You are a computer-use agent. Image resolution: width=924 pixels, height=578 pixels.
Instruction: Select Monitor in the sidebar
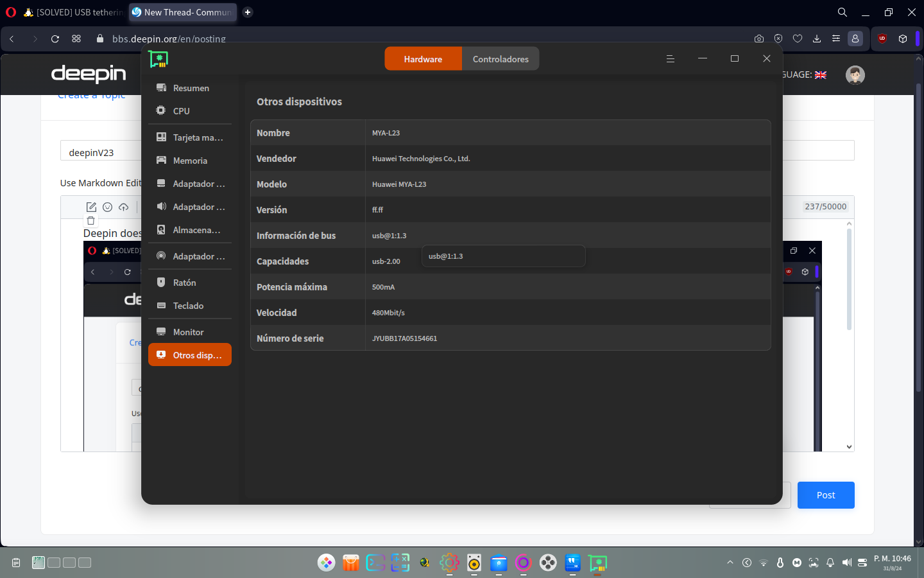click(x=190, y=332)
